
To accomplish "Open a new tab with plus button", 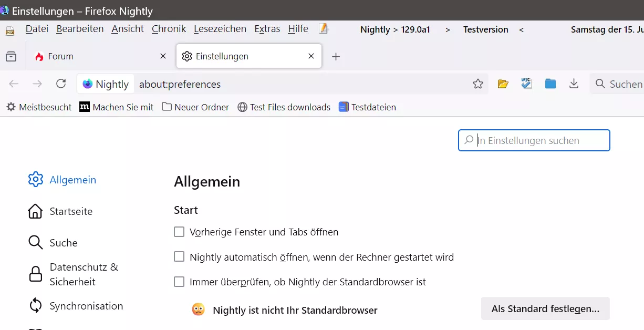I will (336, 57).
